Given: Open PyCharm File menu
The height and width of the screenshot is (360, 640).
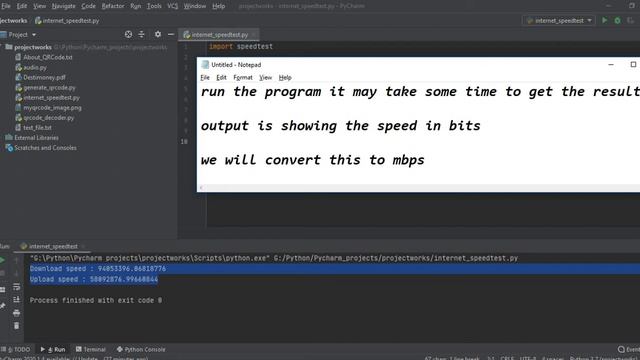Looking at the screenshot, I should tap(6, 6).
